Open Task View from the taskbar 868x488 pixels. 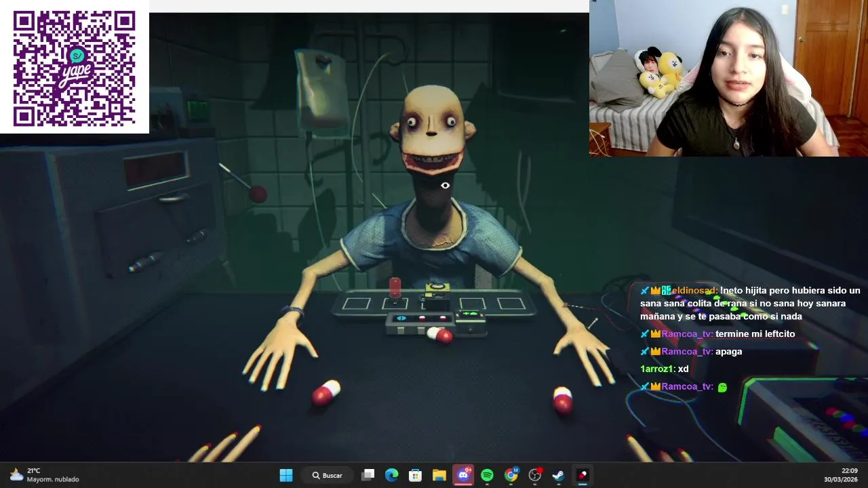click(368, 475)
